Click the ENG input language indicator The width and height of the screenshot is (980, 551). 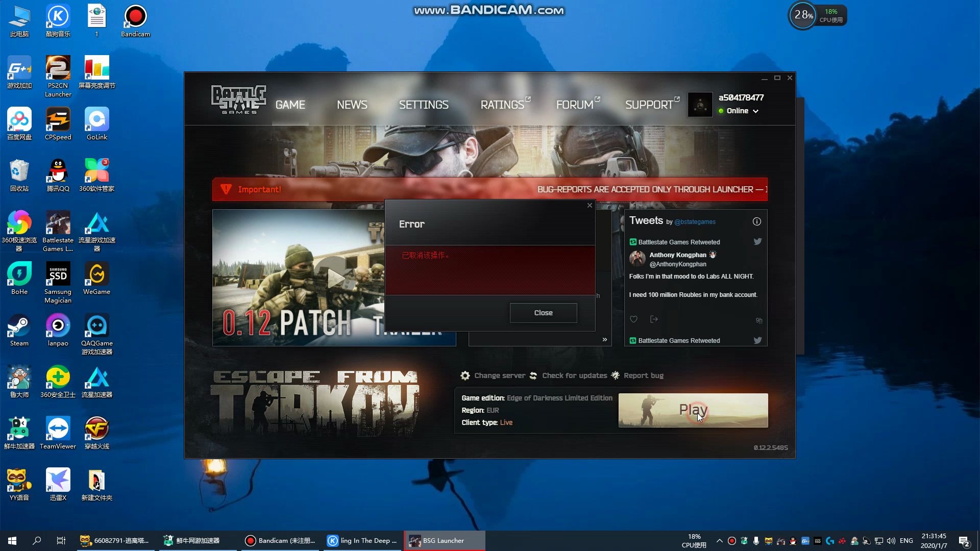(906, 541)
